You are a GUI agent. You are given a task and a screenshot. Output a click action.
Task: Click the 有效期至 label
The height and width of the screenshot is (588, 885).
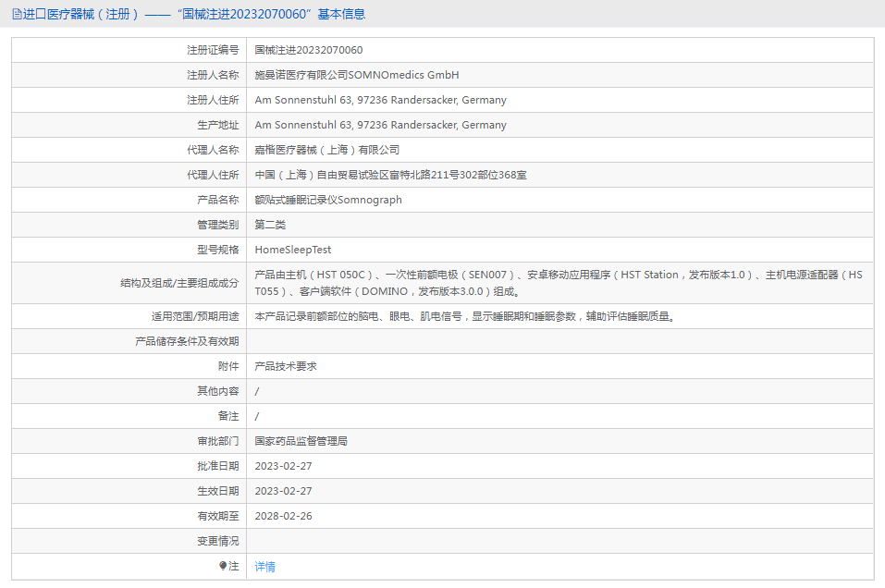point(218,516)
